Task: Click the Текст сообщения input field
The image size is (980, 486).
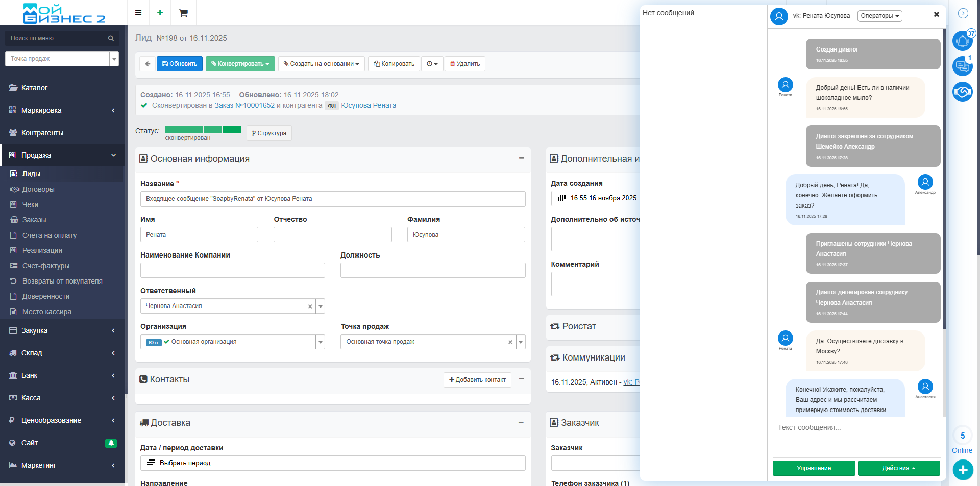Action: tap(856, 436)
